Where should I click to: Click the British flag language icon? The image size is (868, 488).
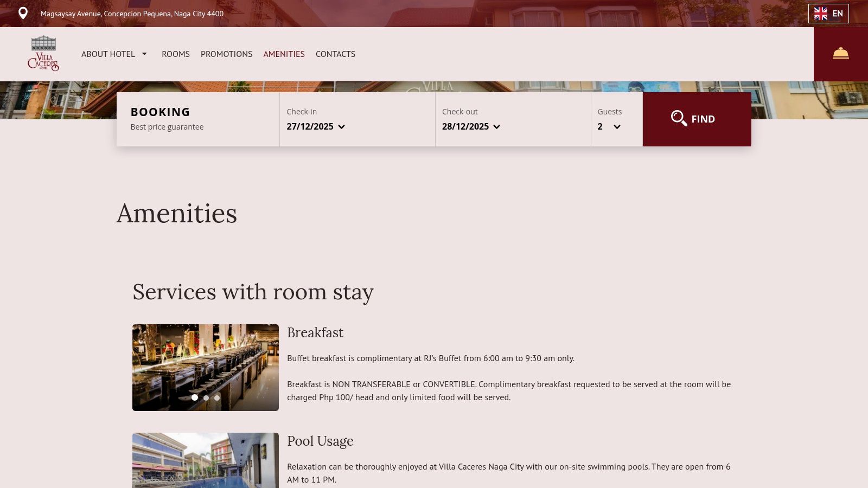pyautogui.click(x=821, y=13)
